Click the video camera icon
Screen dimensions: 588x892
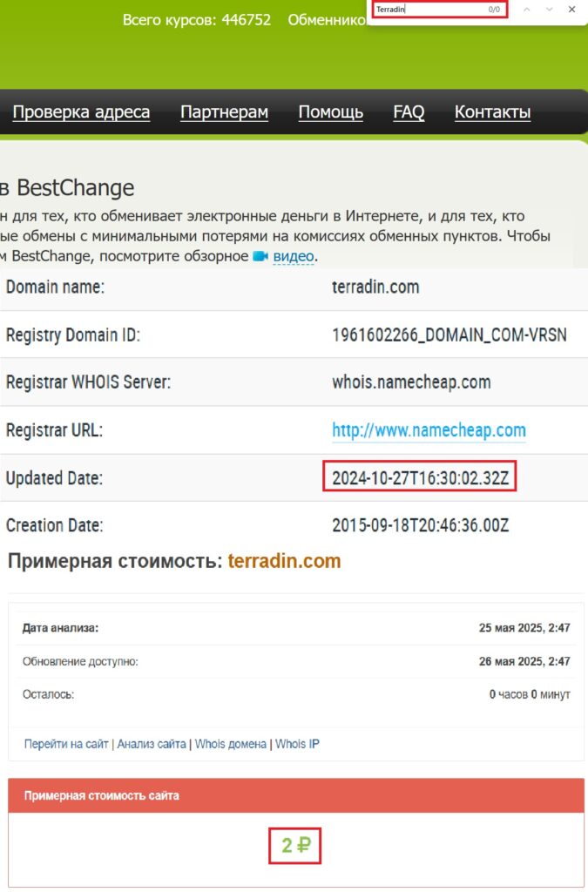tap(260, 256)
